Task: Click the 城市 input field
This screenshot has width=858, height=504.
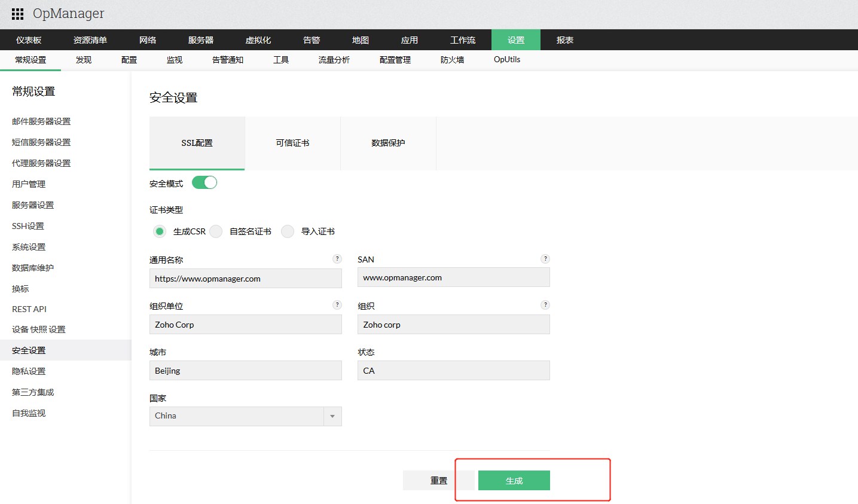Action: (x=245, y=370)
